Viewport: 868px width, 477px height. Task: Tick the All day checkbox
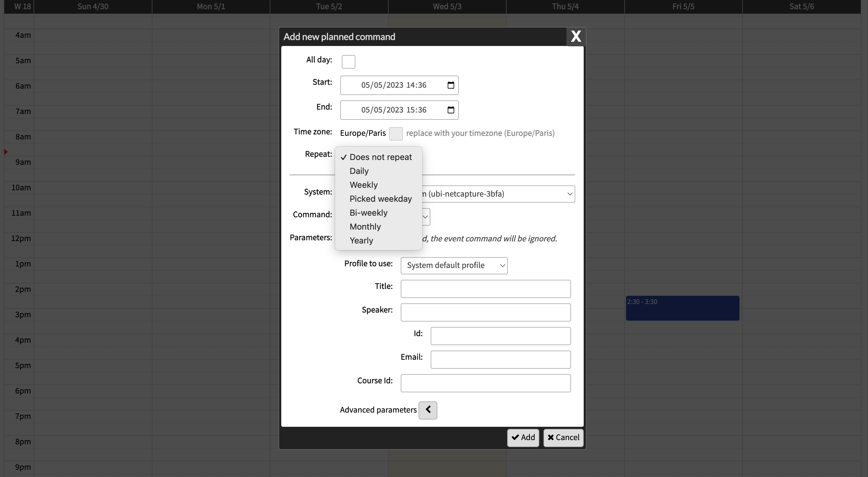(x=348, y=62)
